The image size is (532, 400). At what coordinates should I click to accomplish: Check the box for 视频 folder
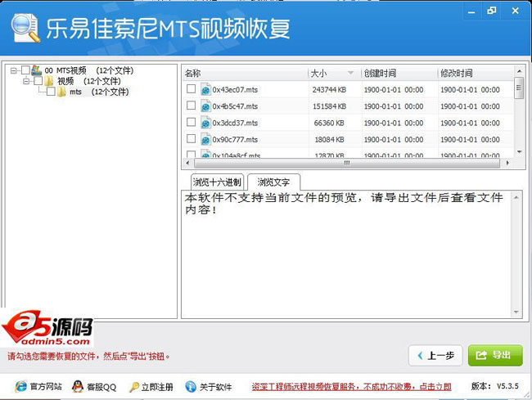(38, 81)
